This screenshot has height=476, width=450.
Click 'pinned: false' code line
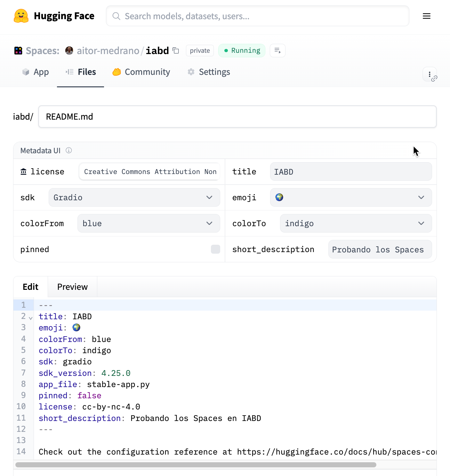click(x=70, y=395)
